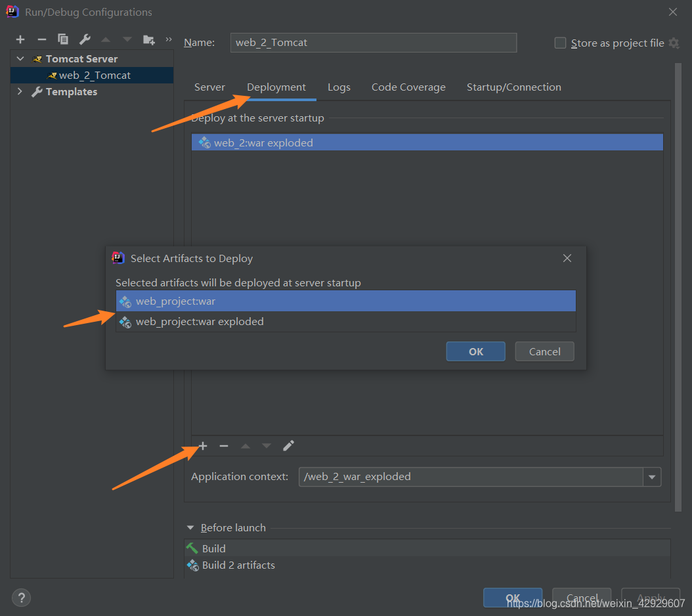The height and width of the screenshot is (616, 692).
Task: Open the gear settings next to Store as project file
Action: (674, 43)
